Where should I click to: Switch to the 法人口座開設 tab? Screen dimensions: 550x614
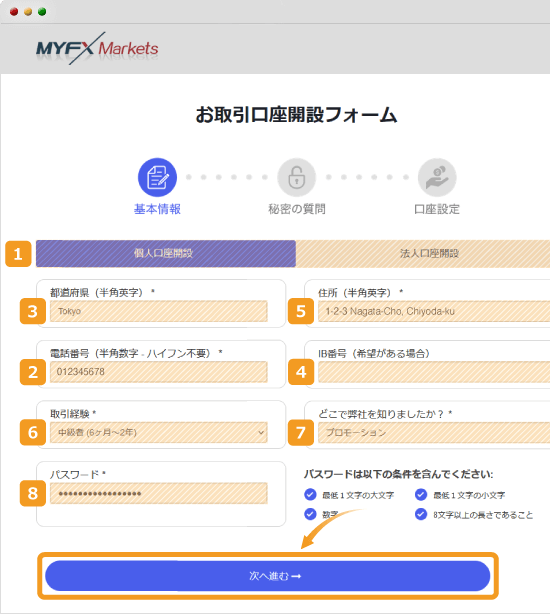[423, 253]
